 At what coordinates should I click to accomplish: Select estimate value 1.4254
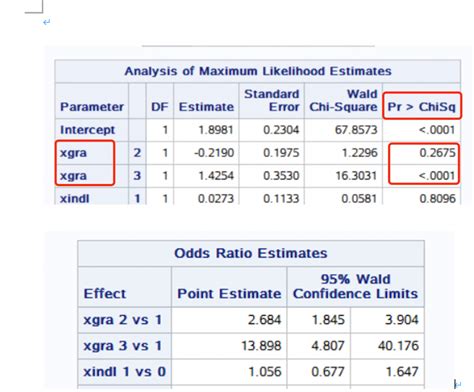216,176
